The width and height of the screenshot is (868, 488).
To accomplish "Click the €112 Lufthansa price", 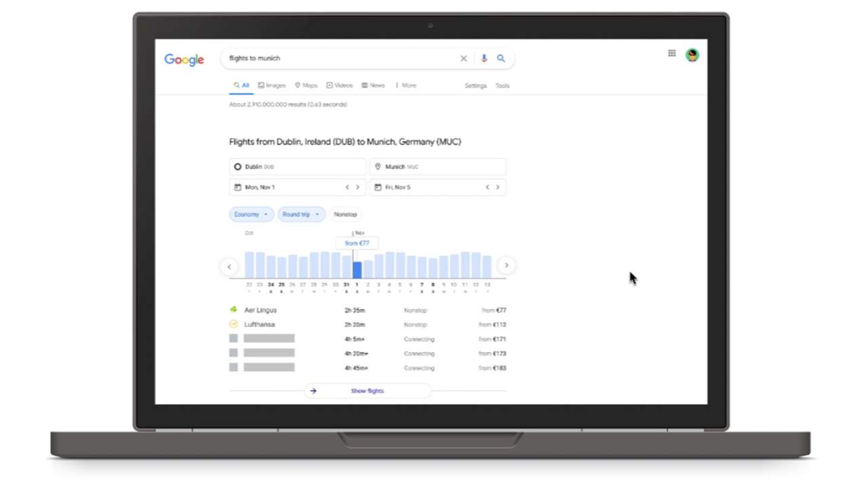I will (492, 325).
